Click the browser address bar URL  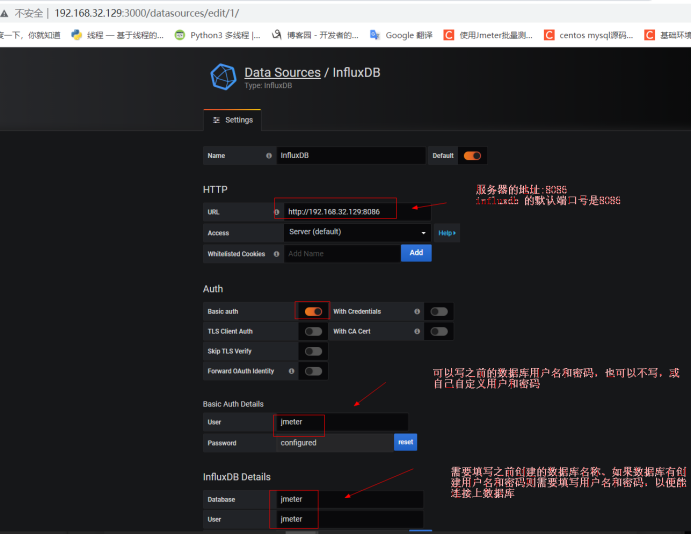click(147, 13)
